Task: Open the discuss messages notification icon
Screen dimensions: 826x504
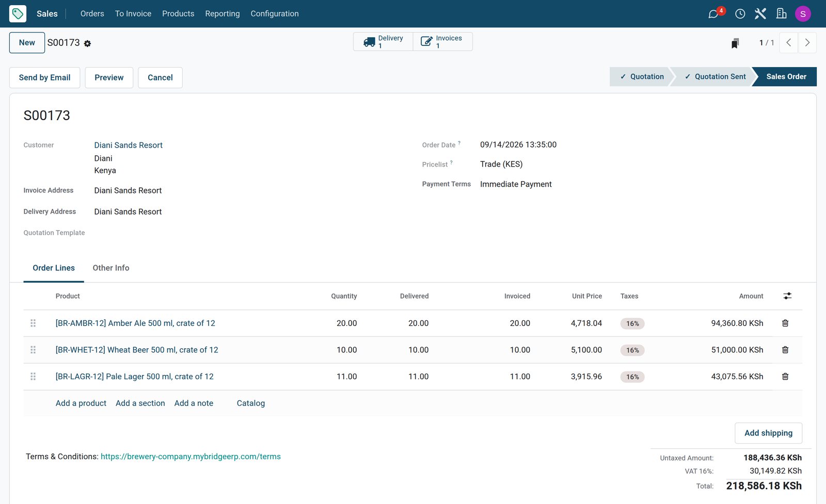Action: pyautogui.click(x=713, y=13)
